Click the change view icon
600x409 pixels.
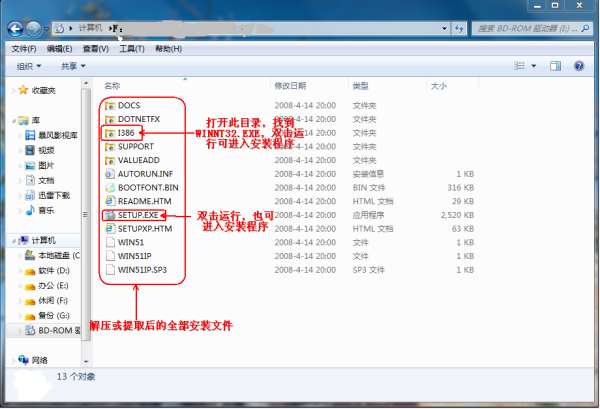519,66
